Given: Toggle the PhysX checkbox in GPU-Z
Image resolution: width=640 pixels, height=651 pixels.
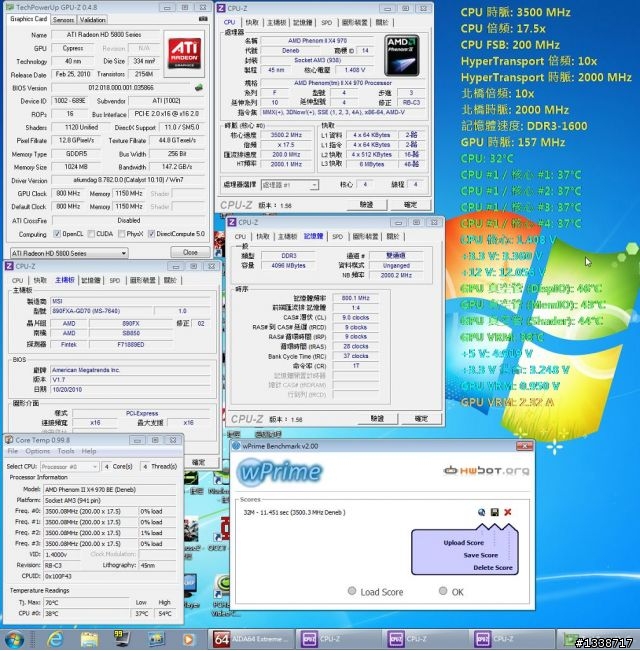Looking at the screenshot, I should 121,234.
